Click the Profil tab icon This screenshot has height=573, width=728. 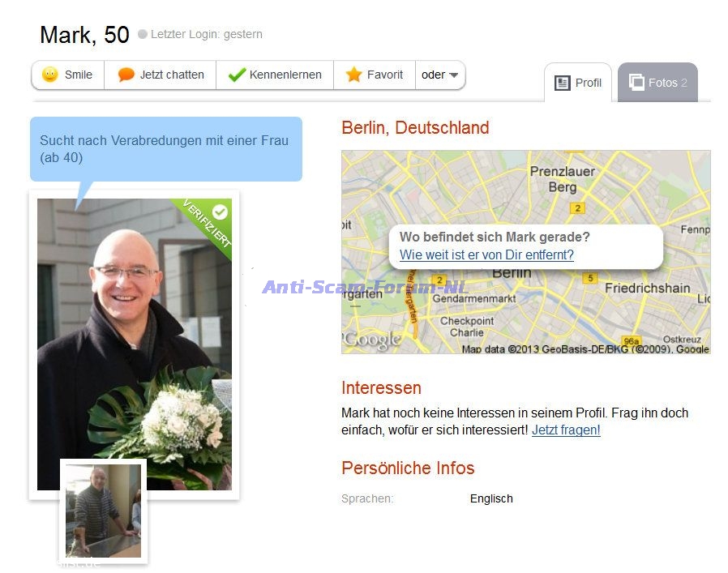click(x=563, y=83)
